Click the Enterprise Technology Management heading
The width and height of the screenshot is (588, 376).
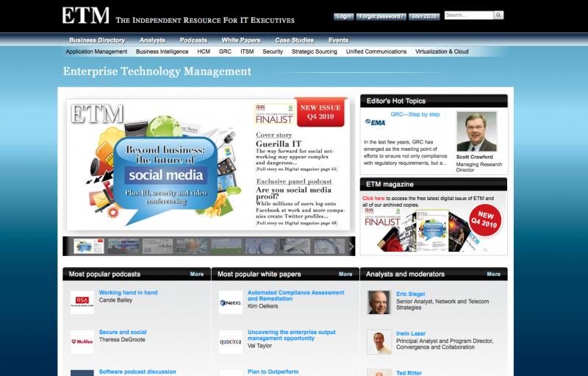point(157,71)
